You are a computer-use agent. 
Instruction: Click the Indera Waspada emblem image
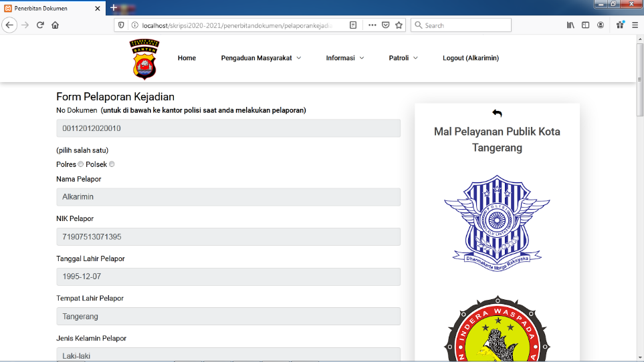(497, 328)
